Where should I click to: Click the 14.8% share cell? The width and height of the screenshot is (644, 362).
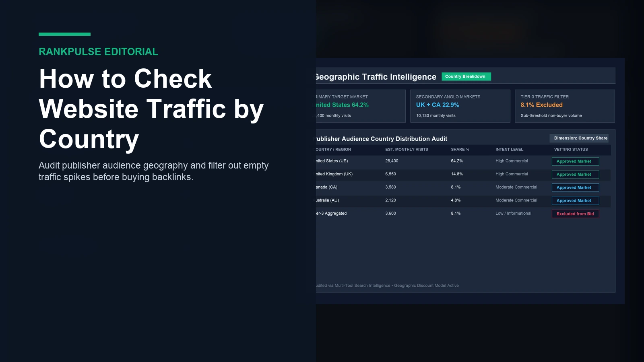tap(457, 174)
